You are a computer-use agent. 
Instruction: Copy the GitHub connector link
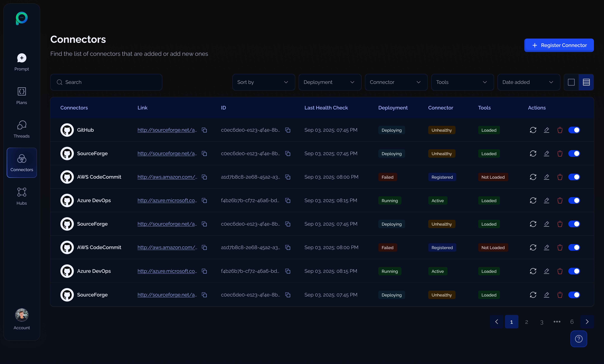pos(204,130)
